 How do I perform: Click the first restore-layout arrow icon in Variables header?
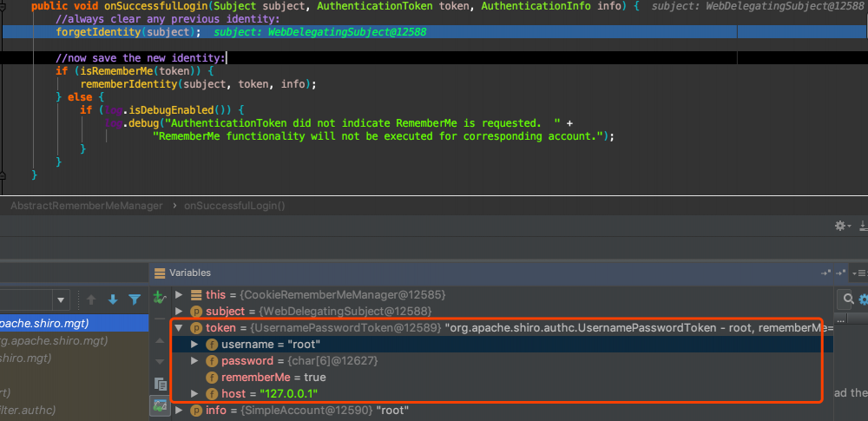point(825,273)
